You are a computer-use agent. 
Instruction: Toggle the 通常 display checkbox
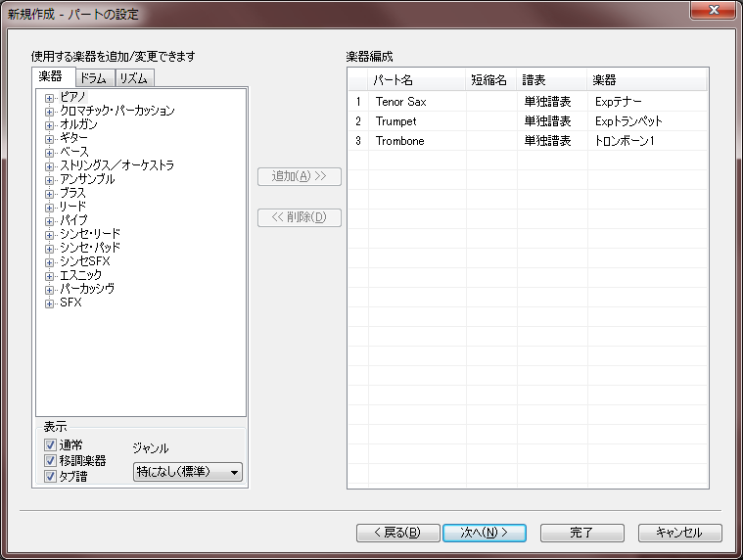pyautogui.click(x=50, y=444)
